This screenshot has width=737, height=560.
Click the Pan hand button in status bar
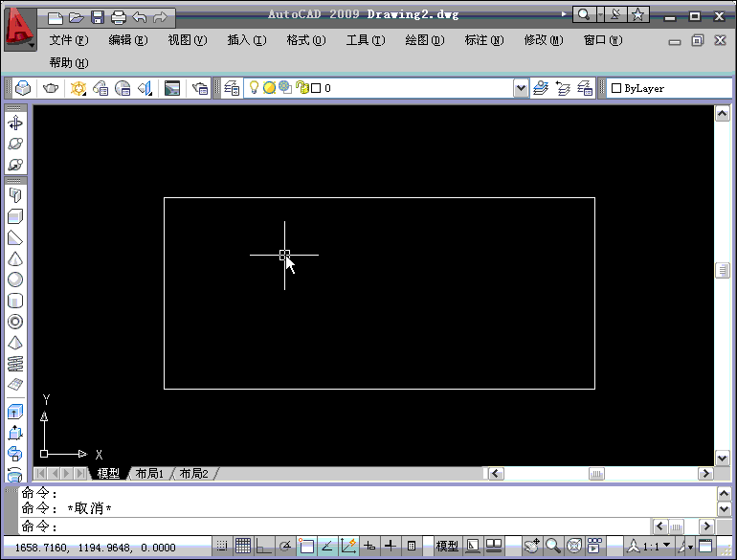[x=531, y=546]
